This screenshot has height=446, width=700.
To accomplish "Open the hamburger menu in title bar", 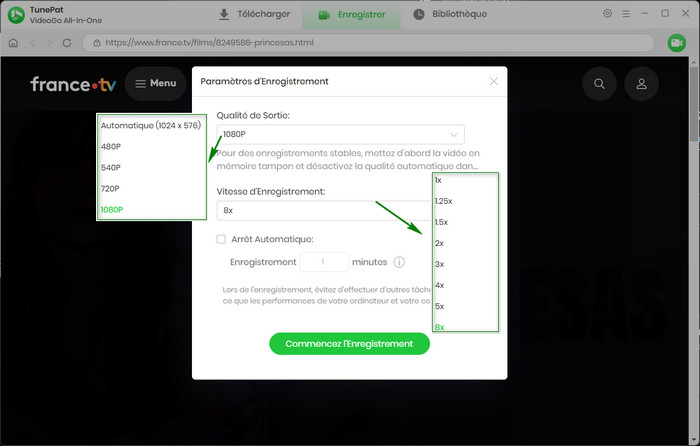I will coord(626,14).
